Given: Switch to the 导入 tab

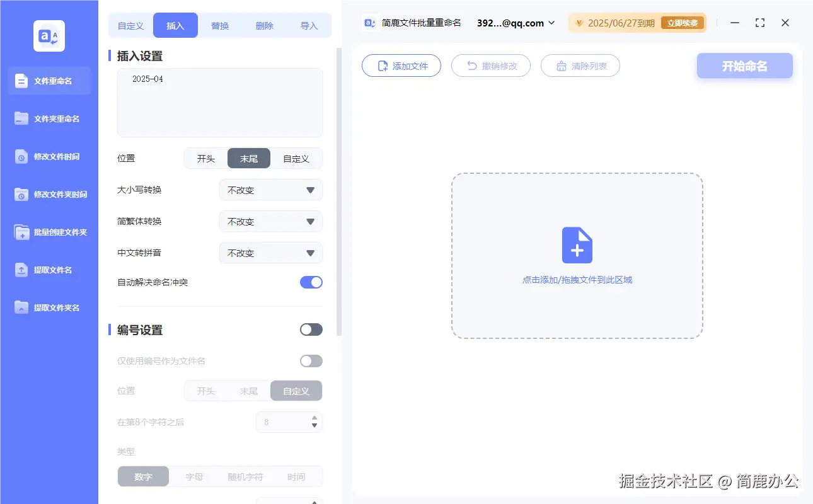Looking at the screenshot, I should pos(309,26).
